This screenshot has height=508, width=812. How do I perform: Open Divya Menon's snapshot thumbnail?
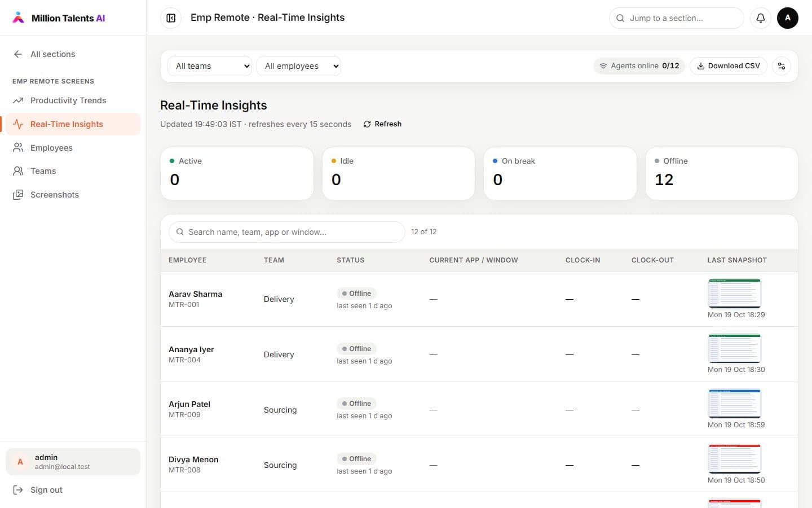[x=734, y=459]
